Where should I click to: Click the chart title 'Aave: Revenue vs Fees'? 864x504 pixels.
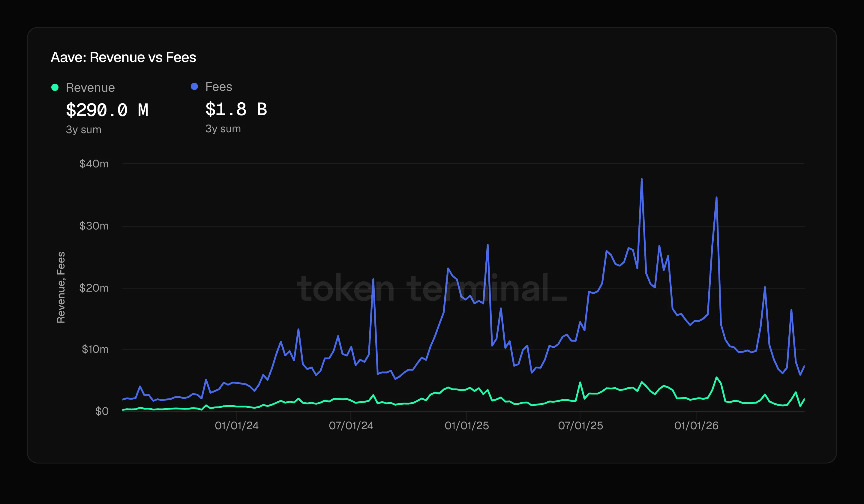coord(123,57)
